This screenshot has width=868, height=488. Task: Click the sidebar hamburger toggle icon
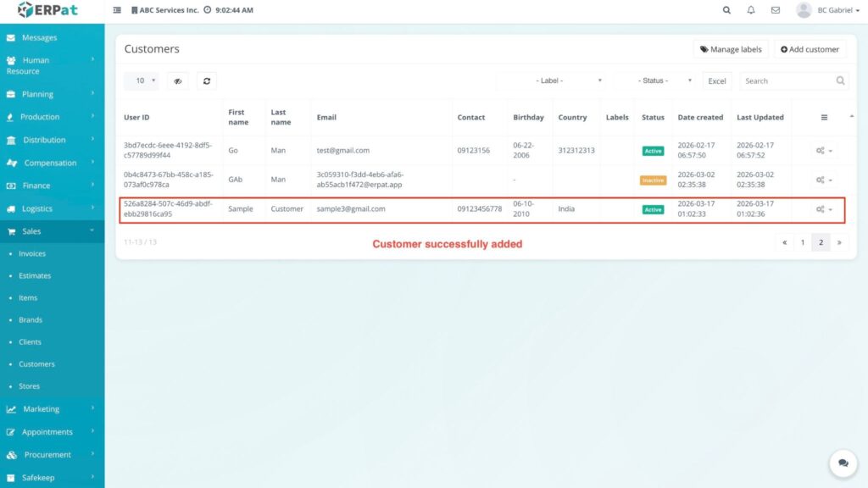point(117,10)
